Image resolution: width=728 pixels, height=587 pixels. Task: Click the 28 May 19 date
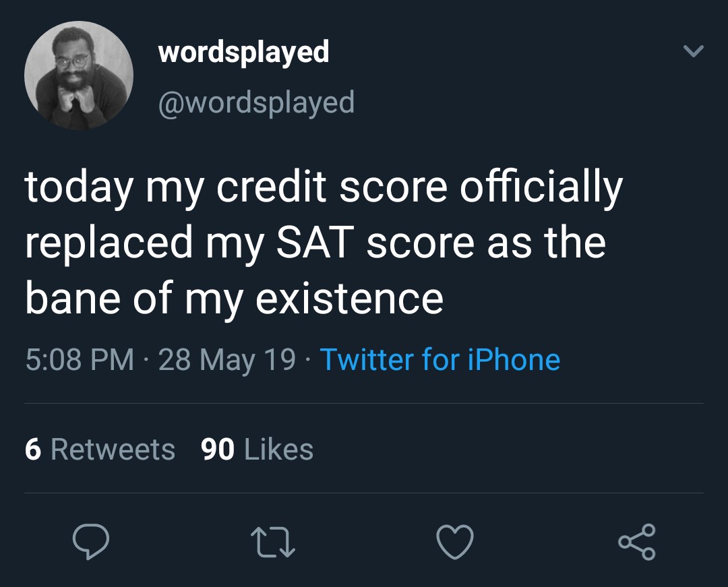pyautogui.click(x=227, y=360)
